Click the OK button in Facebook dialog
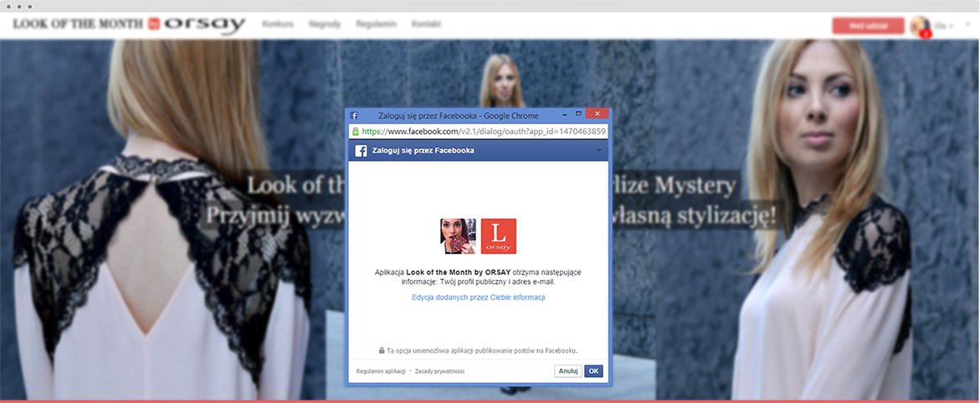This screenshot has height=403, width=980. [593, 371]
